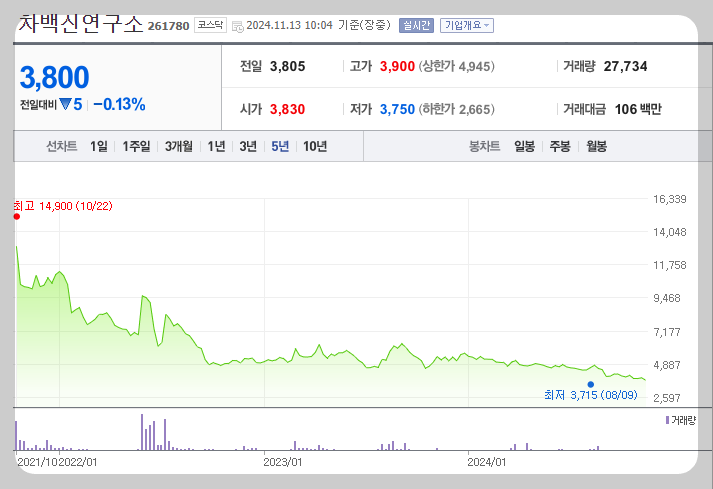Select the 5년 line chart tab
Screen dimensions: 713x489
click(x=280, y=146)
